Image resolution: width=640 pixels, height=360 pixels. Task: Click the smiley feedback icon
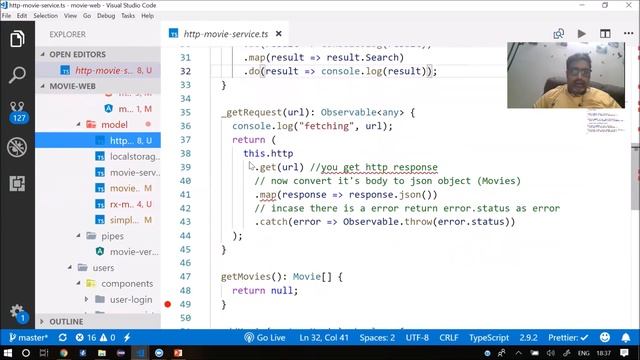(605, 338)
